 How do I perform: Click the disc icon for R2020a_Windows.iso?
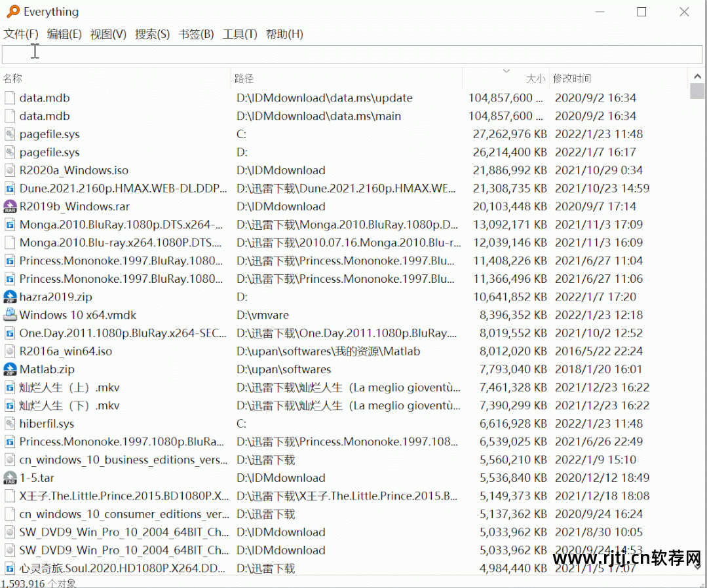click(x=10, y=170)
